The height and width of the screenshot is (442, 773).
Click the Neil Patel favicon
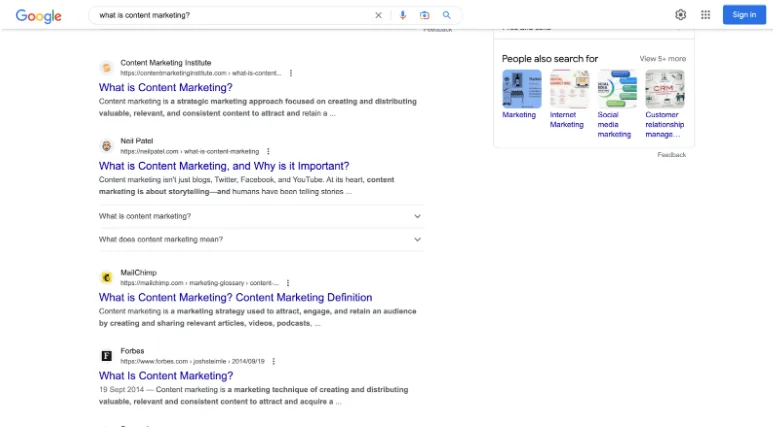106,146
